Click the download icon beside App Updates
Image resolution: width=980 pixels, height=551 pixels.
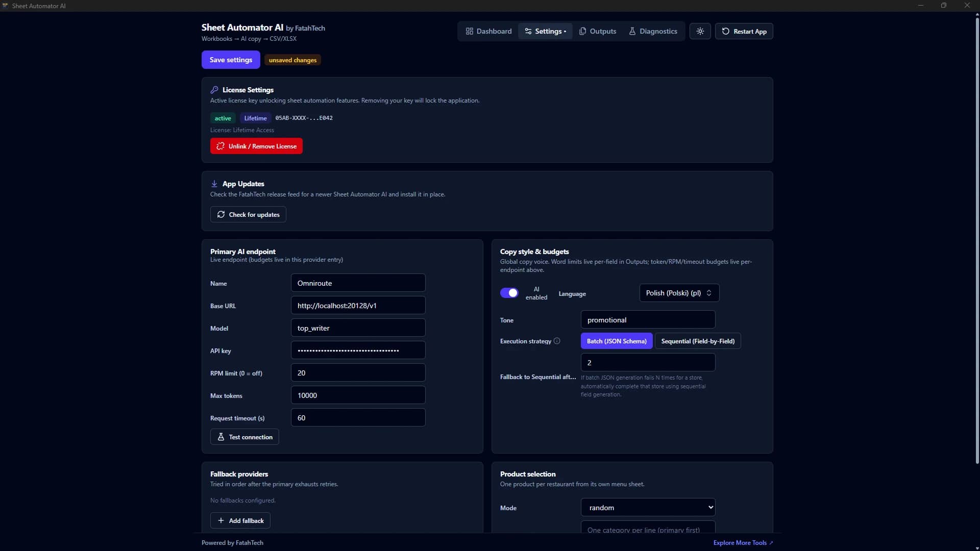pyautogui.click(x=214, y=184)
